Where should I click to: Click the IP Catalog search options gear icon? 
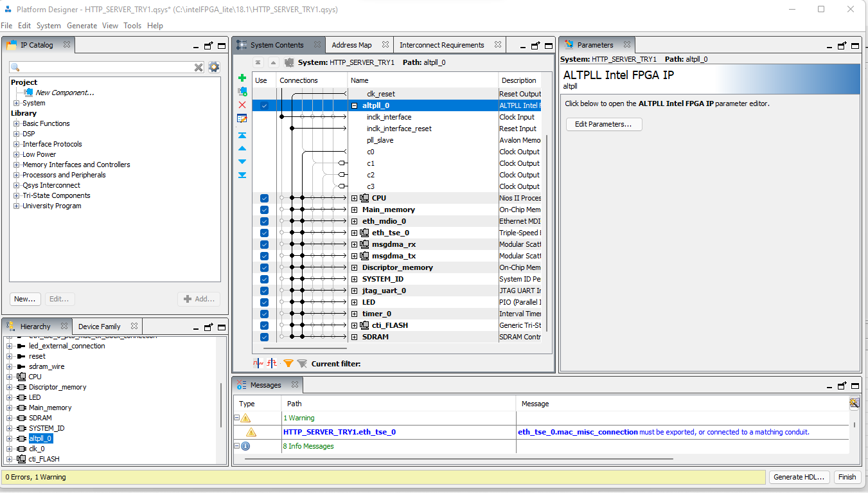(214, 67)
